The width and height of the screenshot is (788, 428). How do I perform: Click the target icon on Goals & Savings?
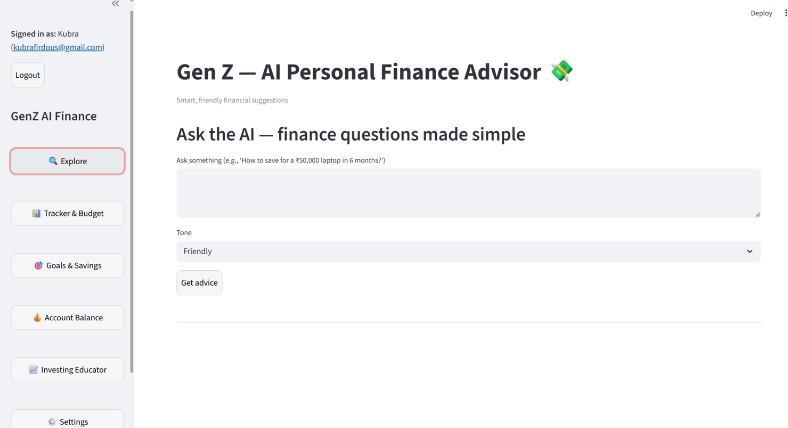coord(39,266)
